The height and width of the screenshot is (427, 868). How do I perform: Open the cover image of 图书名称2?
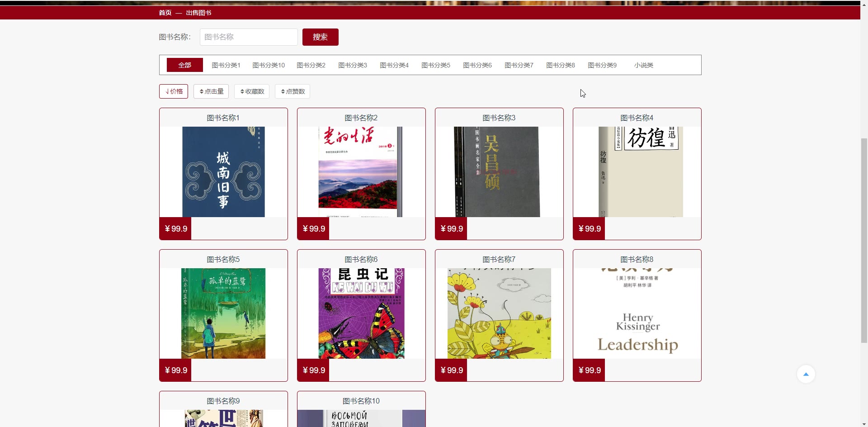tap(360, 172)
